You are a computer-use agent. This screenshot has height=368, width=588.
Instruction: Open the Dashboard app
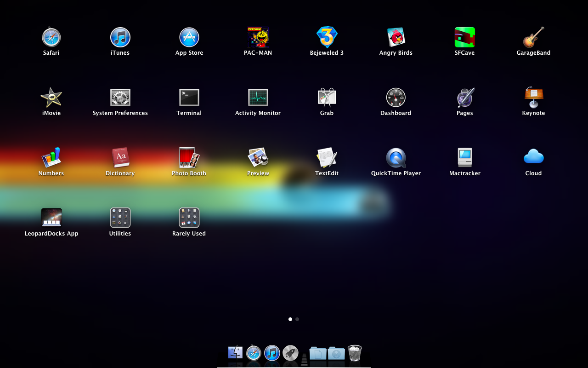point(396,98)
